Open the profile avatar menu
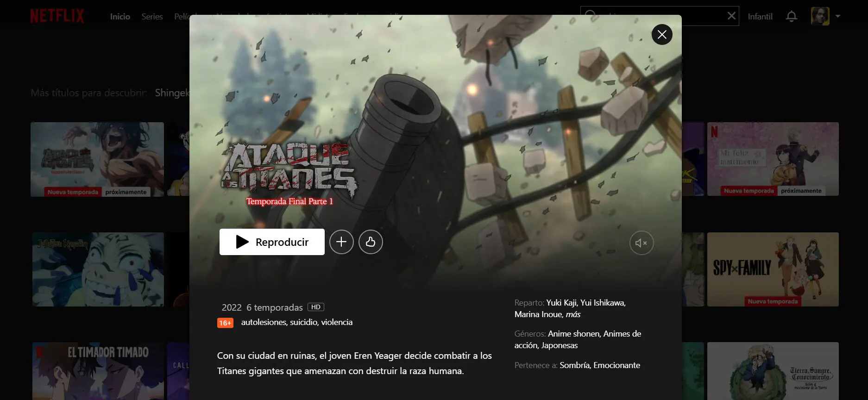This screenshot has height=400, width=868. coord(820,16)
